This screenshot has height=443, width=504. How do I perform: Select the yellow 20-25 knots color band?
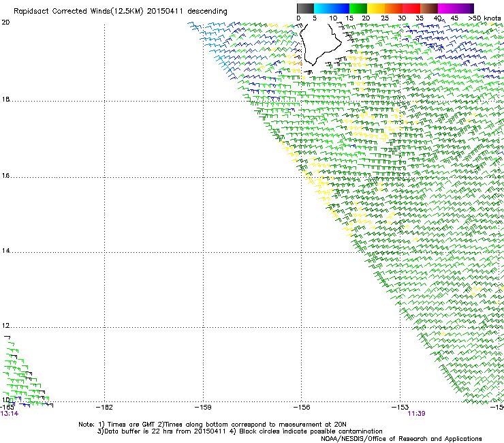[x=376, y=8]
